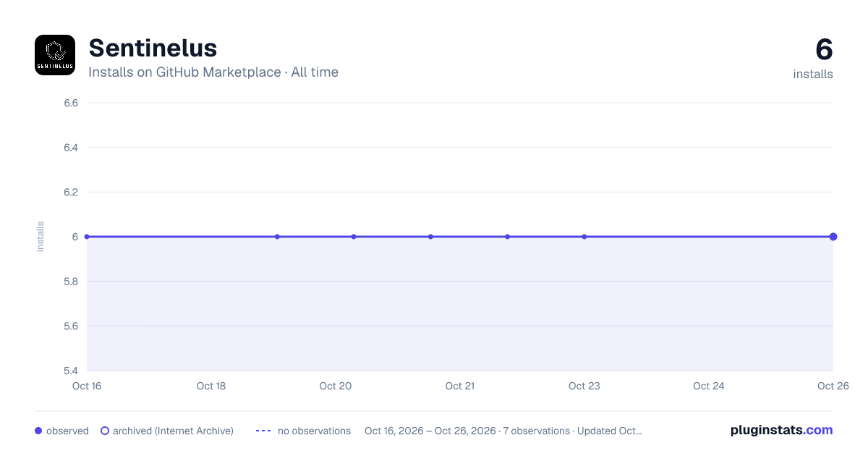Click the Oct 23 x-axis label
The image size is (868, 456).
click(584, 386)
